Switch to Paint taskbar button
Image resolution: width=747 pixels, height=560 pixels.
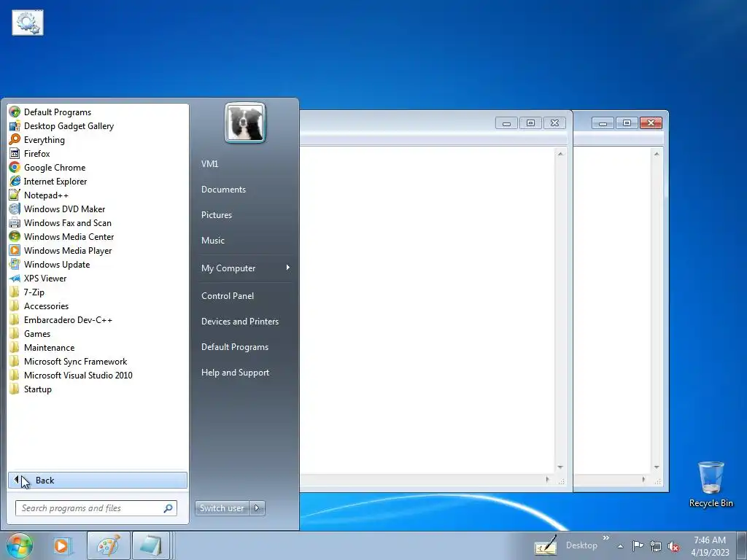[x=108, y=545]
